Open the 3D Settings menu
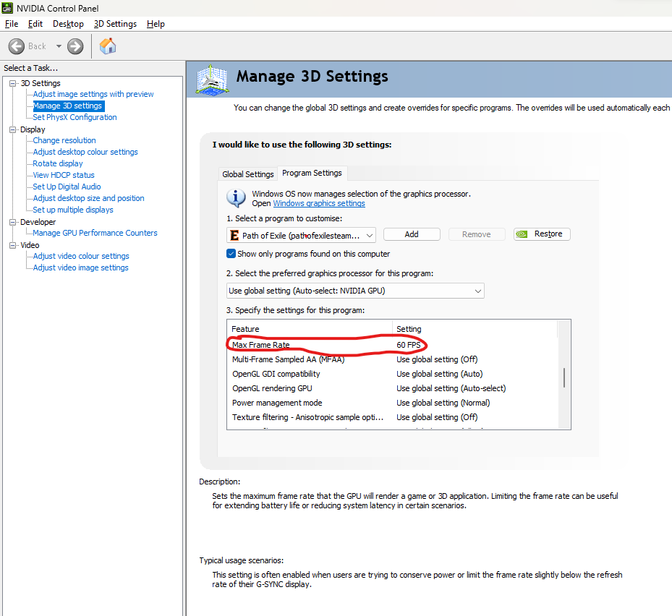 115,24
